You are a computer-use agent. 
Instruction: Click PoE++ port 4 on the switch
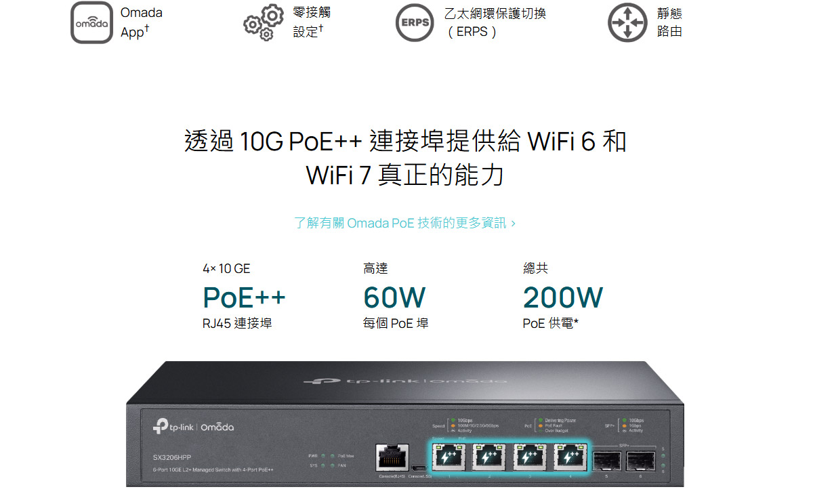pyautogui.click(x=570, y=457)
